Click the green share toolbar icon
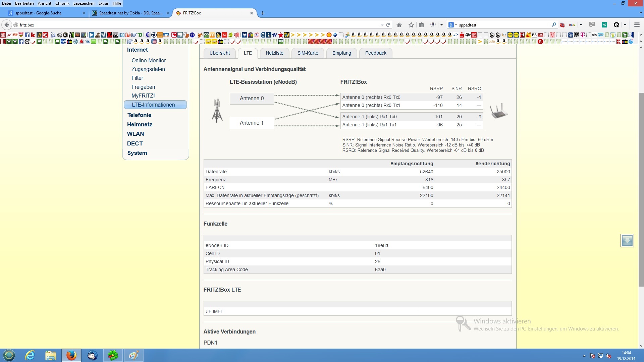644x362 pixels. click(604, 25)
